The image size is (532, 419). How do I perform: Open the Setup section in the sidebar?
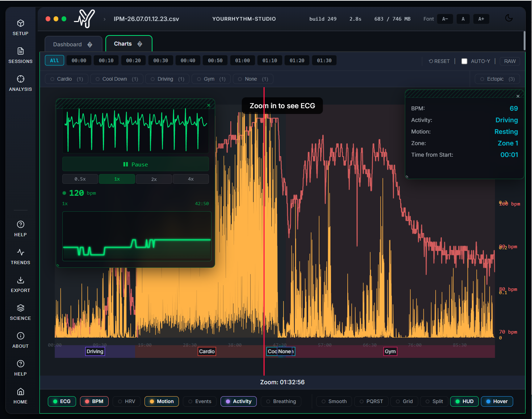click(x=21, y=27)
